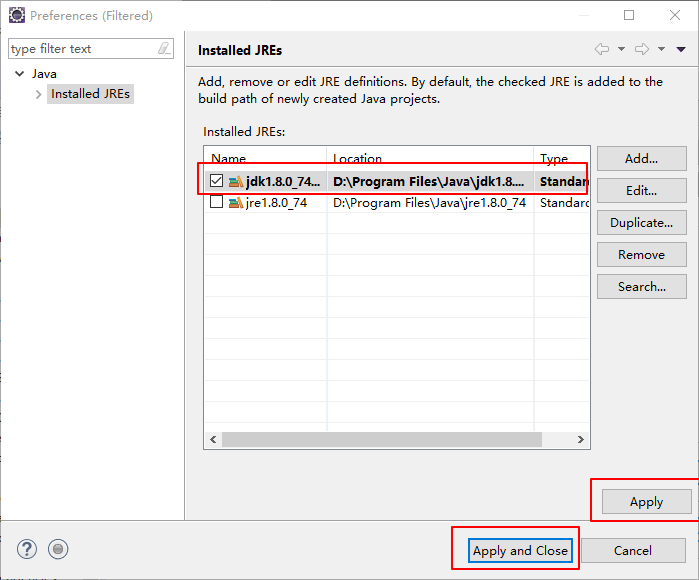This screenshot has width=699, height=580.
Task: Click the Name column header
Action: click(x=265, y=158)
